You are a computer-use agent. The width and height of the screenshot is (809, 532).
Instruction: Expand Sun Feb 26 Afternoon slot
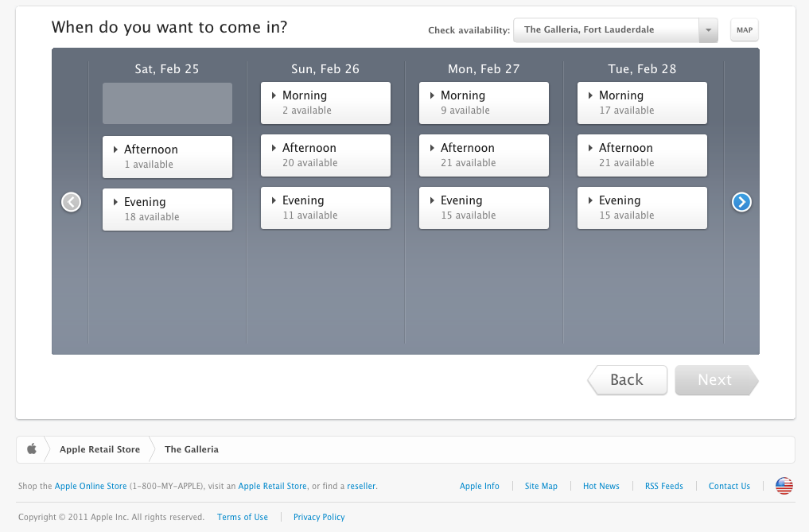tap(325, 155)
